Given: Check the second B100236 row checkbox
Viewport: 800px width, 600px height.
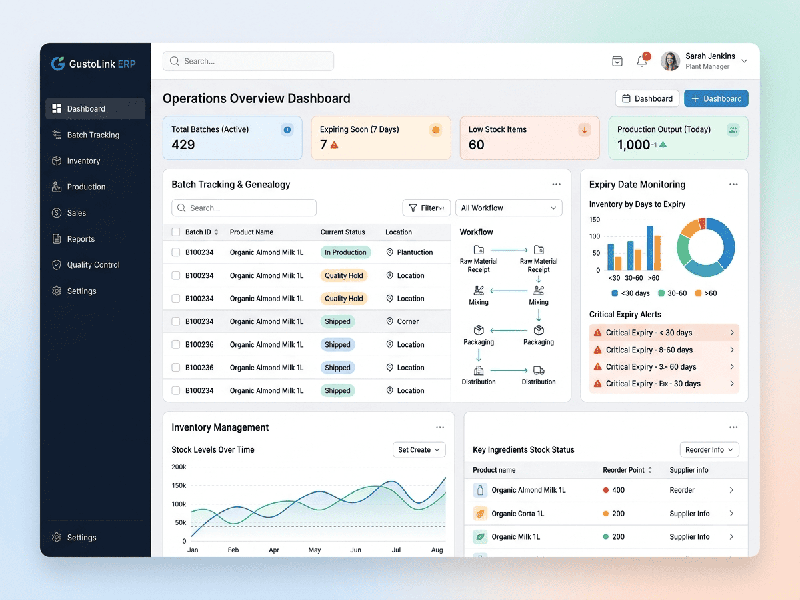Looking at the screenshot, I should pyautogui.click(x=176, y=367).
